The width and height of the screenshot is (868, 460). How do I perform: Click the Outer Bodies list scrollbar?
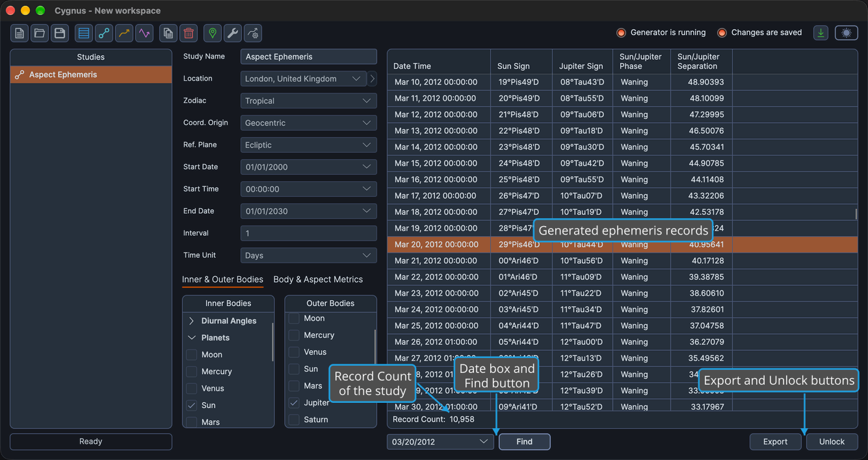(x=375, y=346)
